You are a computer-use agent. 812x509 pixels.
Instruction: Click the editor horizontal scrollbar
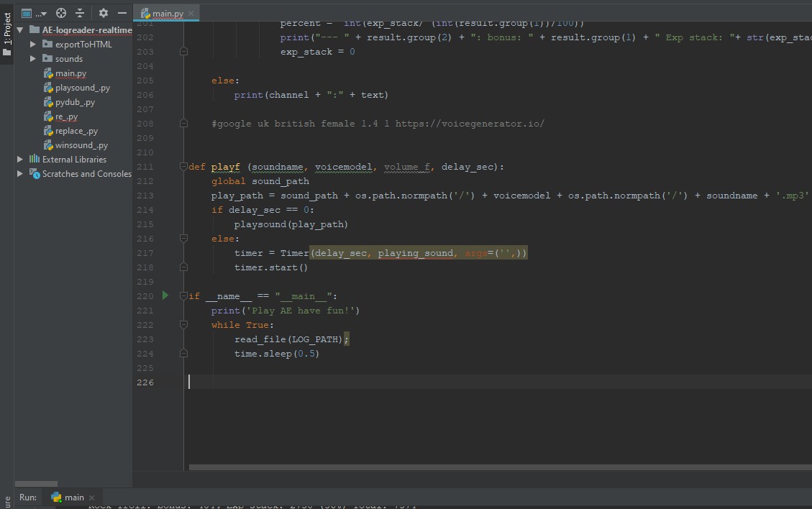496,467
